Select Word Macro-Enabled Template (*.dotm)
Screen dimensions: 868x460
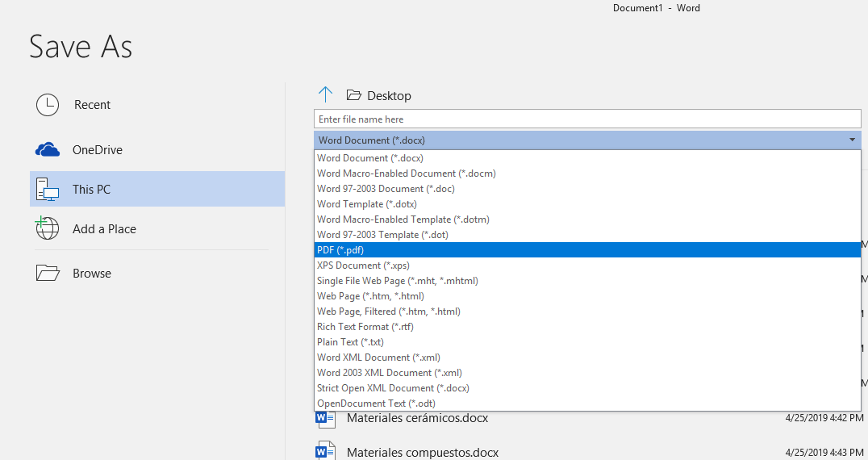(x=587, y=220)
